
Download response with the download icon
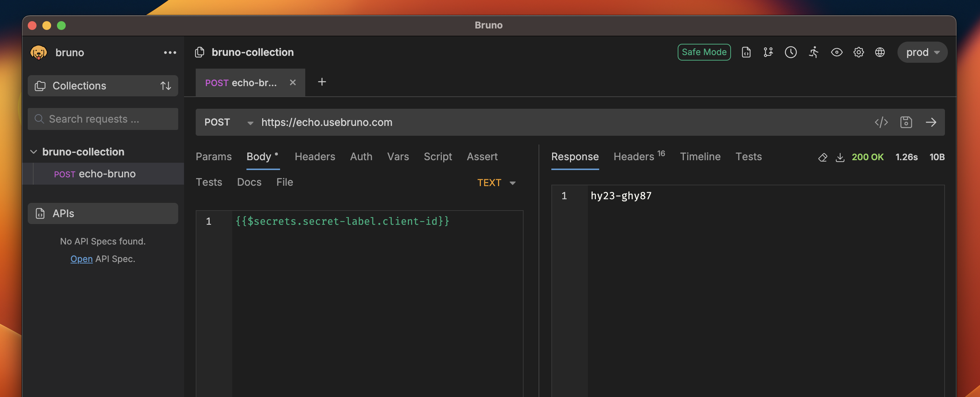840,157
